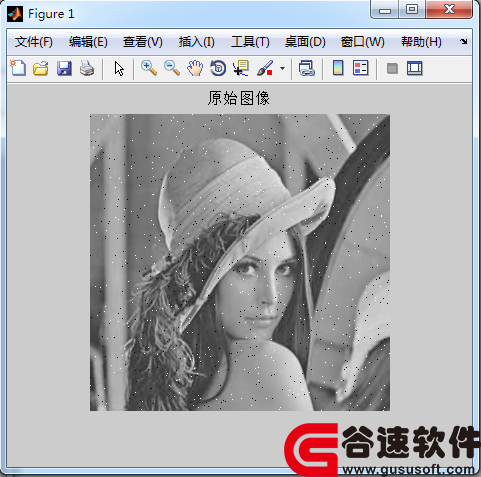The height and width of the screenshot is (477, 481).
Task: Toggle the Edit Plot arrow tool
Action: pyautogui.click(x=119, y=68)
